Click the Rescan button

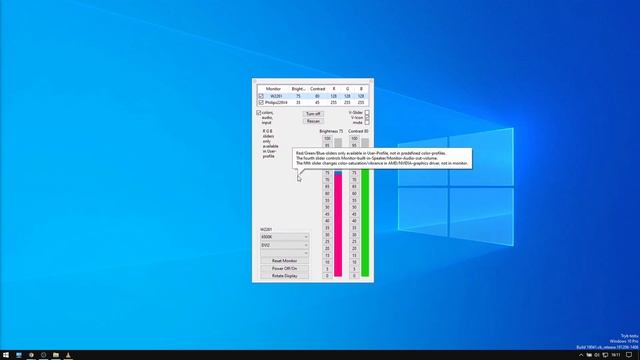pos(313,121)
